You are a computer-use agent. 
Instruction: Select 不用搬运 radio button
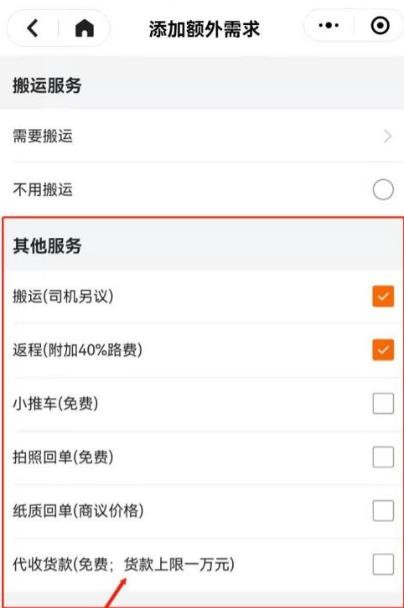click(x=383, y=189)
